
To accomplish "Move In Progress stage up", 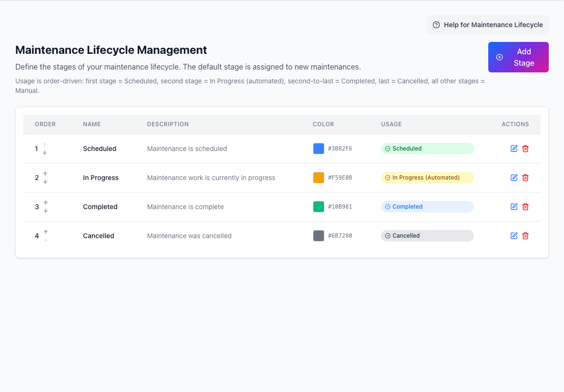I will pyautogui.click(x=45, y=174).
